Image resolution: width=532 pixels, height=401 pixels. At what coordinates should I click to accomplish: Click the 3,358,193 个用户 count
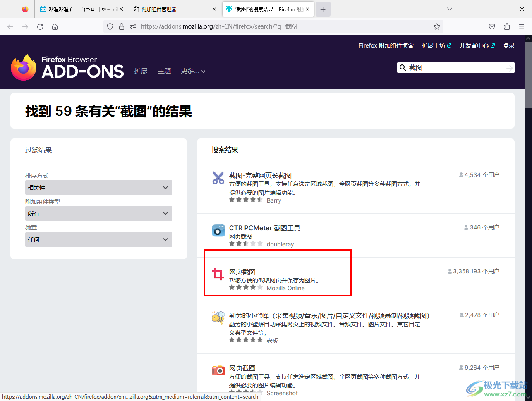pyautogui.click(x=473, y=271)
